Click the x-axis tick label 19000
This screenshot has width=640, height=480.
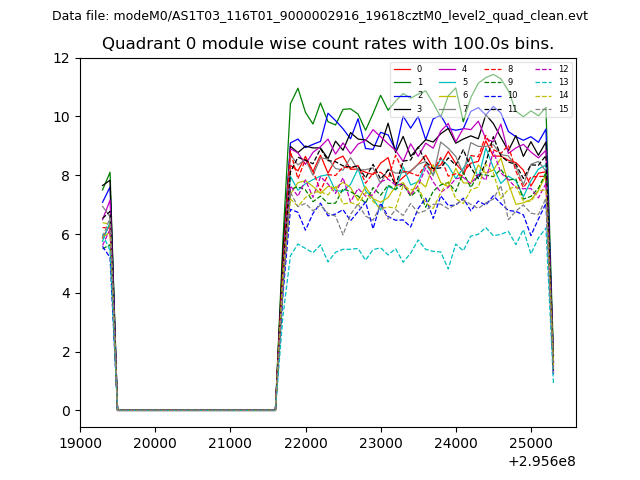pyautogui.click(x=80, y=443)
